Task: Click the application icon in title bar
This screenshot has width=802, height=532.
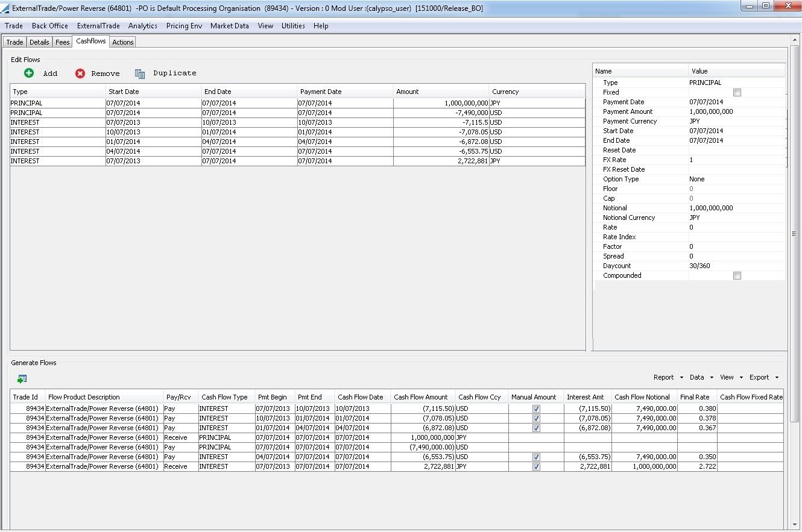Action: tap(5, 8)
